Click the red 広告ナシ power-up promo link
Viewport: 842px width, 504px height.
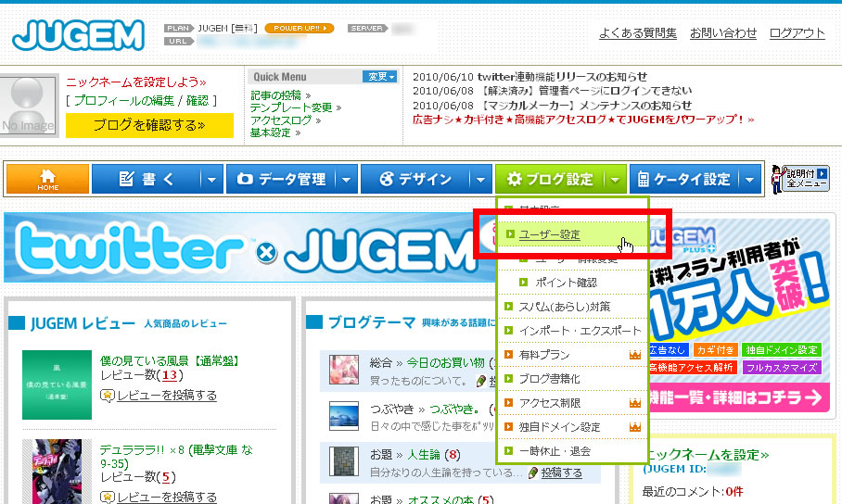[583, 120]
